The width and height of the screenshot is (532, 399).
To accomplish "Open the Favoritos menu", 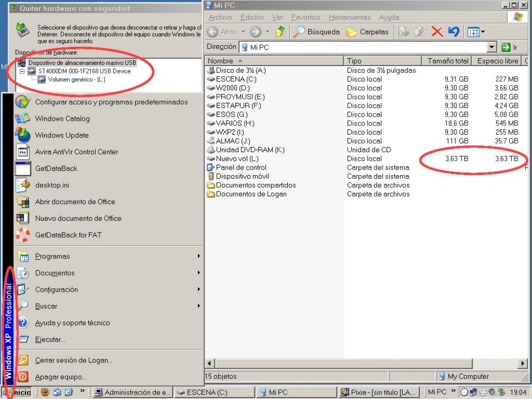I will tap(306, 18).
